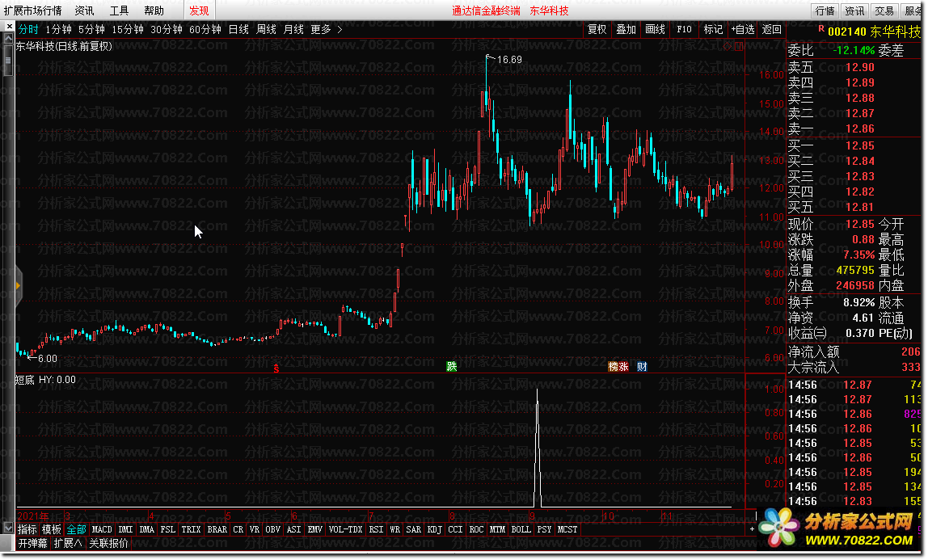Click the red square icon on the chart corner

coord(739,46)
